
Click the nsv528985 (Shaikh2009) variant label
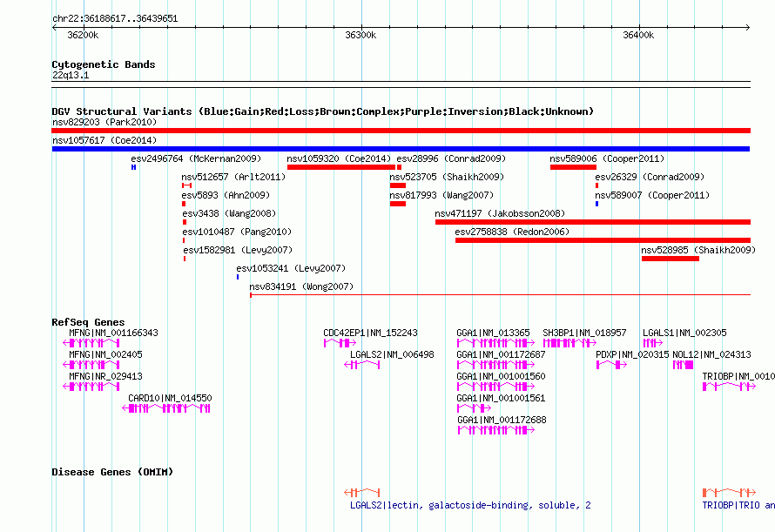tap(698, 250)
